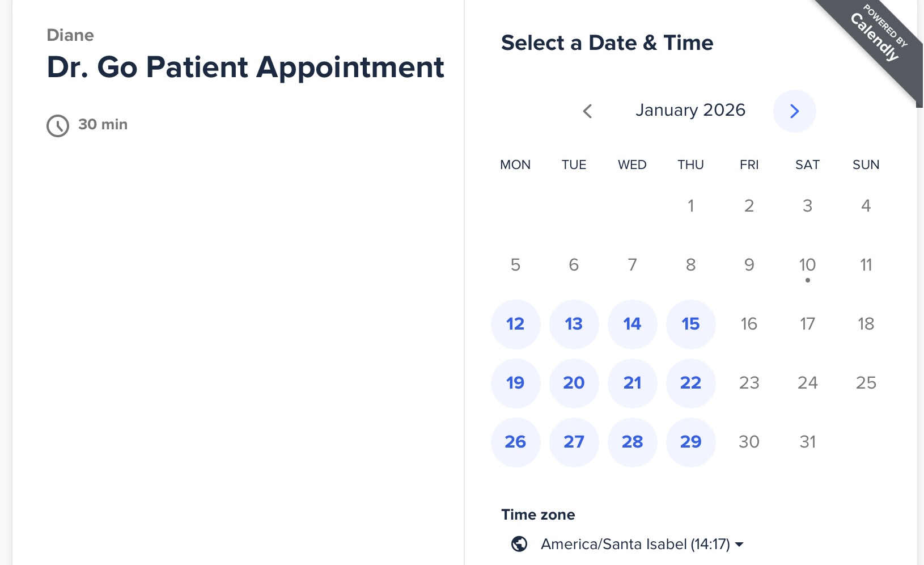This screenshot has height=565, width=924.
Task: Click the clock icon next to 30 min
Action: coord(58,125)
